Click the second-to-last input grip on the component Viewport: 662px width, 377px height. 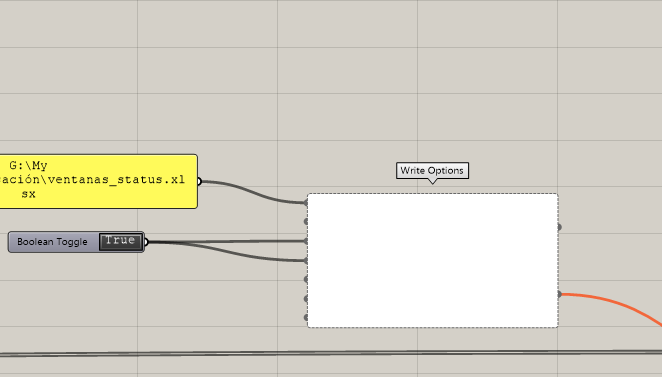(306, 299)
